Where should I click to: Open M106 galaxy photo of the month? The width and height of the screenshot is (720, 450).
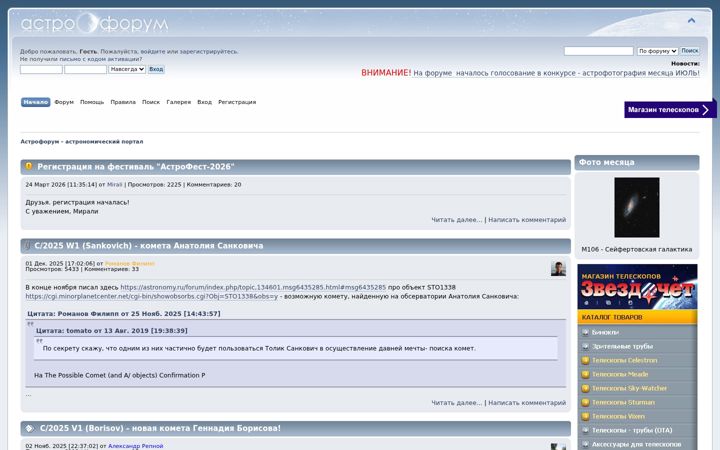[x=636, y=207]
